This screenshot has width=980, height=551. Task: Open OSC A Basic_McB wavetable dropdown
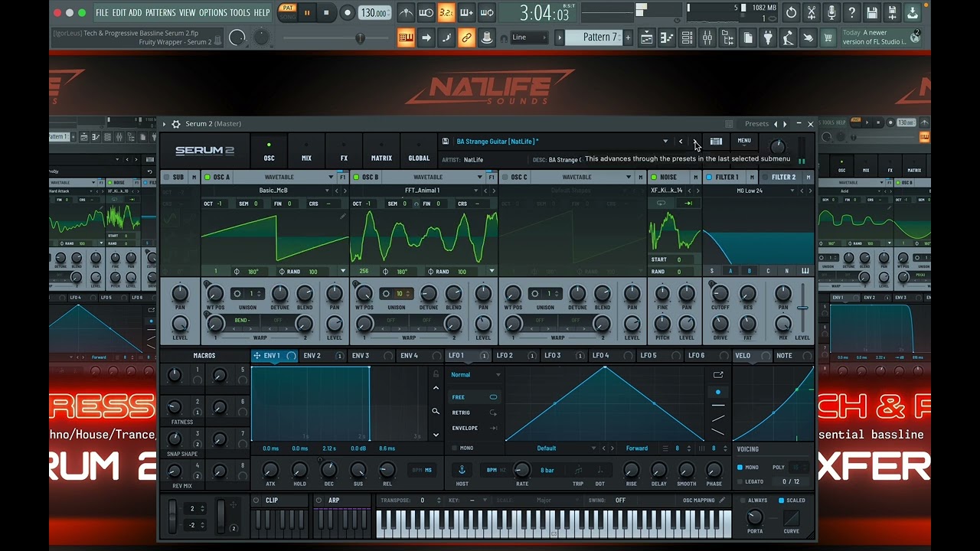point(327,191)
